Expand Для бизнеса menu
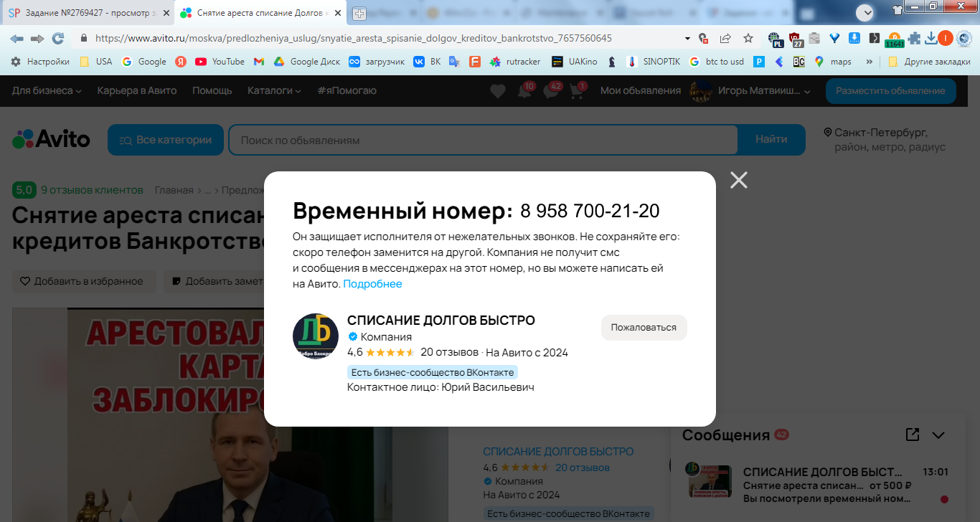Viewport: 980px width, 522px height. click(47, 90)
